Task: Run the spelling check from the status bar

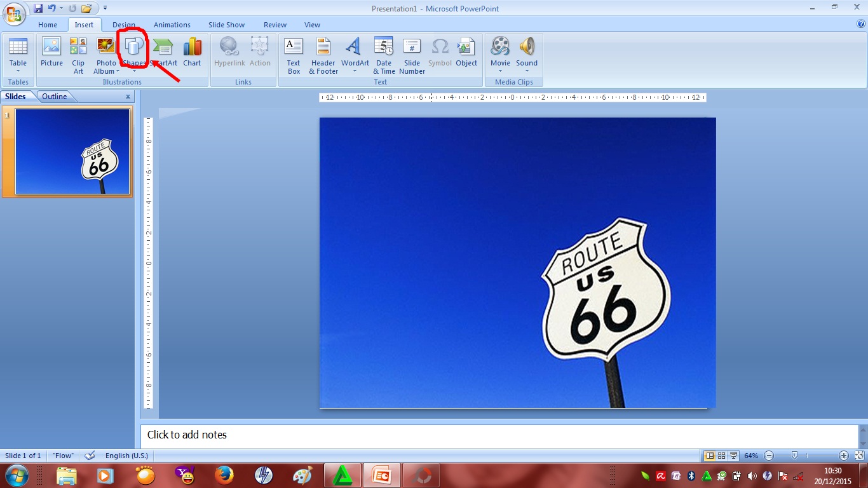Action: tap(90, 456)
